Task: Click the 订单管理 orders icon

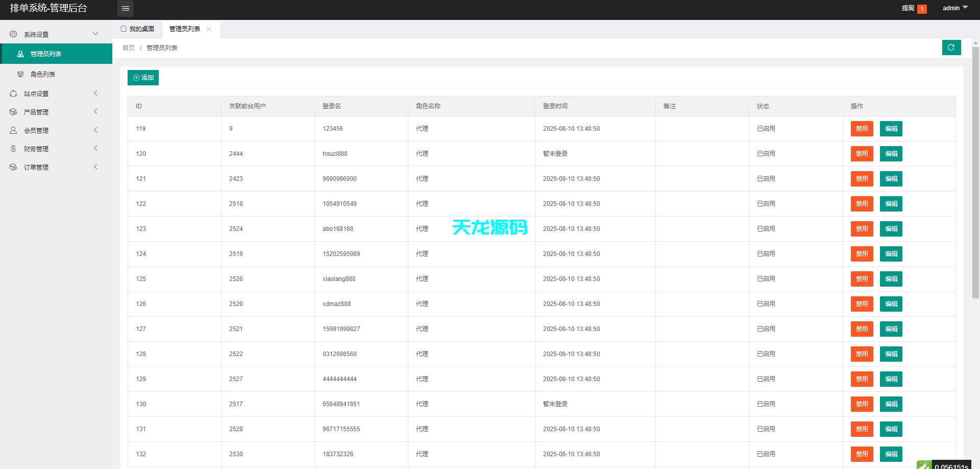Action: pyautogui.click(x=13, y=167)
